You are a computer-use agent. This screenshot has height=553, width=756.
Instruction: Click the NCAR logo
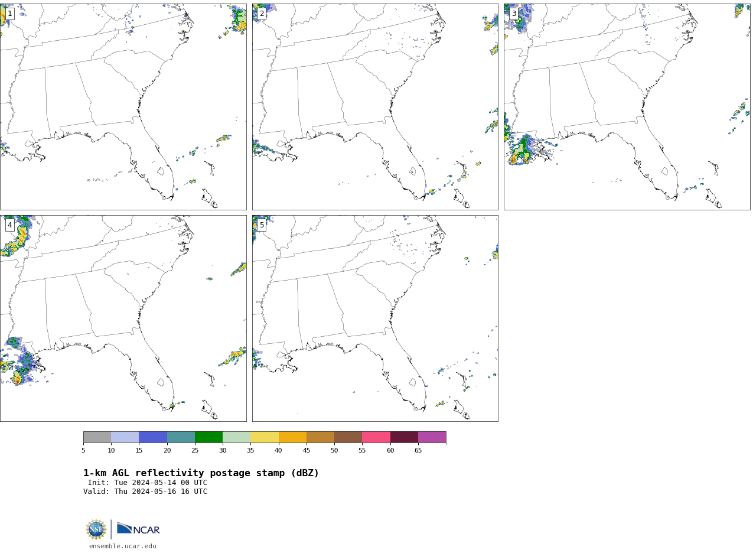[x=138, y=529]
